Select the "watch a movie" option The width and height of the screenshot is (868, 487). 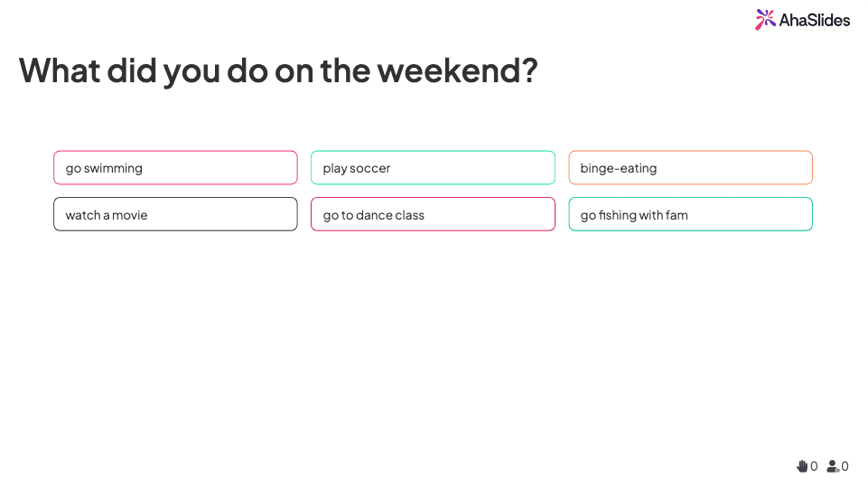click(x=175, y=215)
